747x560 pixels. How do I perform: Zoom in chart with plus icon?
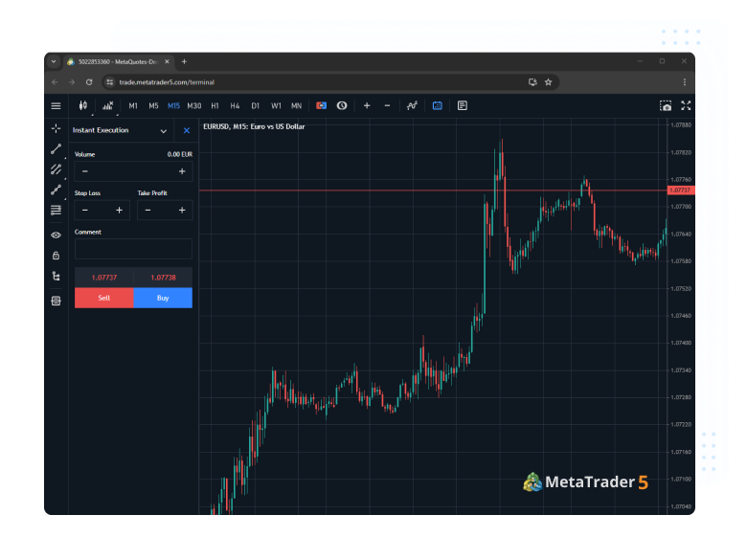[x=367, y=105]
